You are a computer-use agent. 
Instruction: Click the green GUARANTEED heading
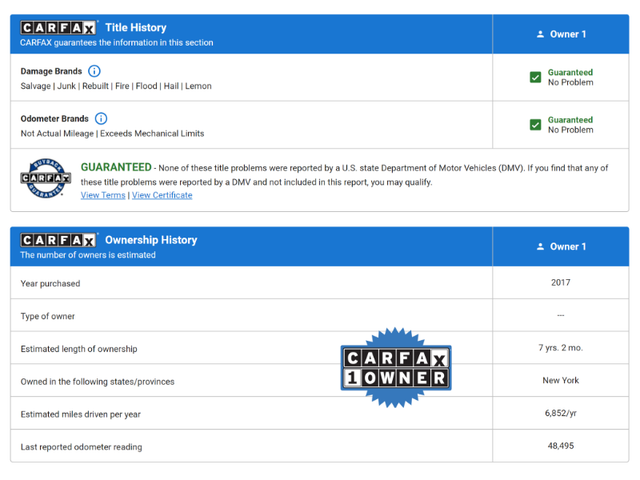point(116,167)
